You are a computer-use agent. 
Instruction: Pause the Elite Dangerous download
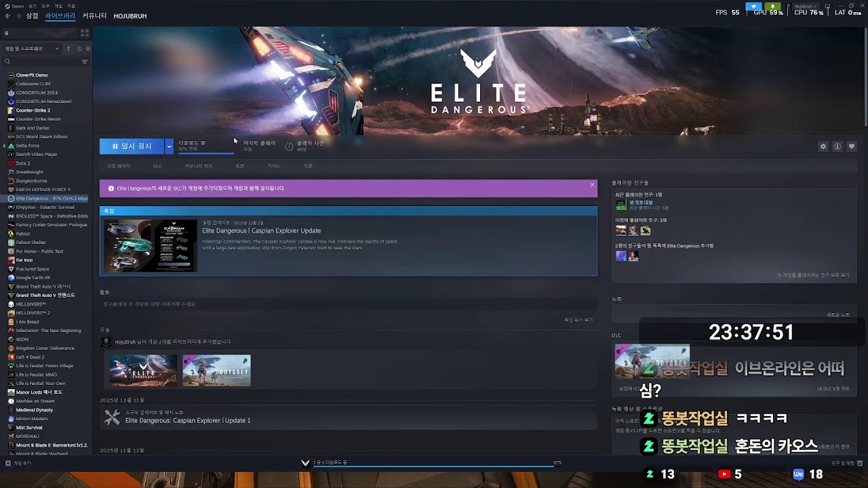pyautogui.click(x=132, y=146)
